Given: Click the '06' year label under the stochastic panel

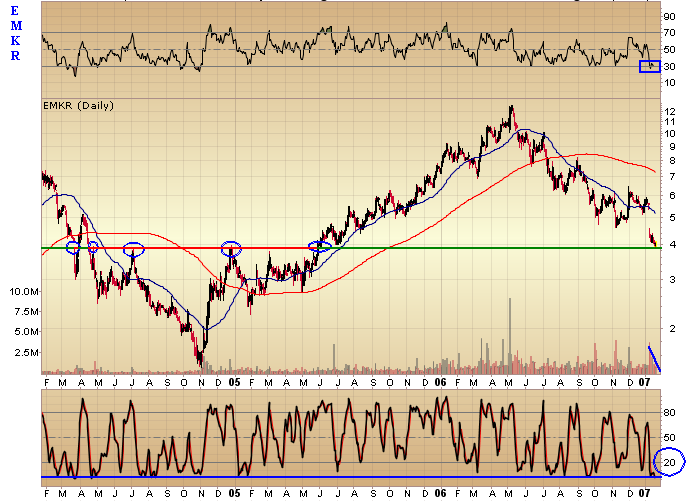Looking at the screenshot, I should pyautogui.click(x=440, y=494).
